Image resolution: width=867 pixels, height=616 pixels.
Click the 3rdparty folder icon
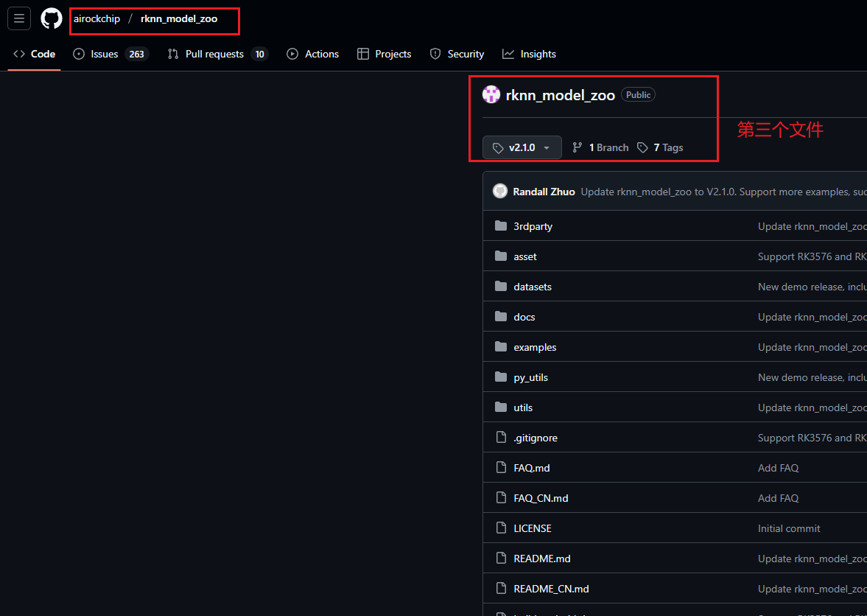pos(501,225)
